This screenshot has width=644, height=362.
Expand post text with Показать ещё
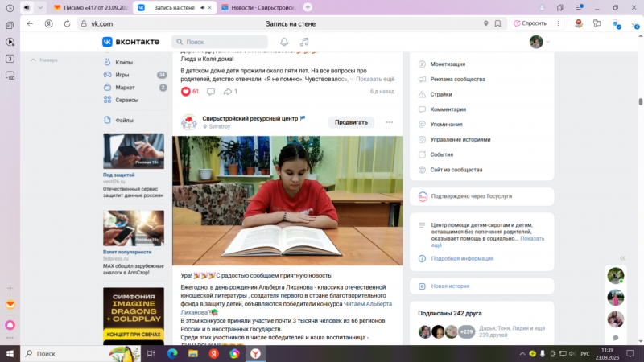coord(375,79)
